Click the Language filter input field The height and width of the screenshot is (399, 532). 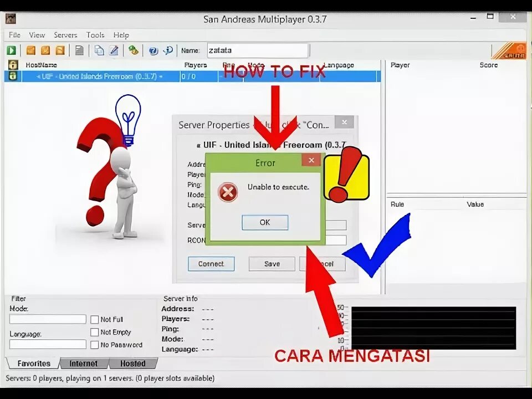coord(48,344)
